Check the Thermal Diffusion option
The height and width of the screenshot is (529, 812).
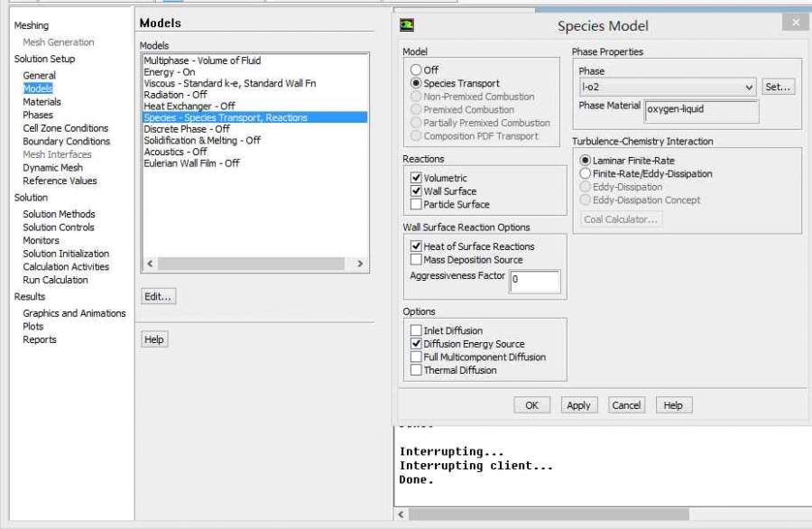pyautogui.click(x=416, y=370)
